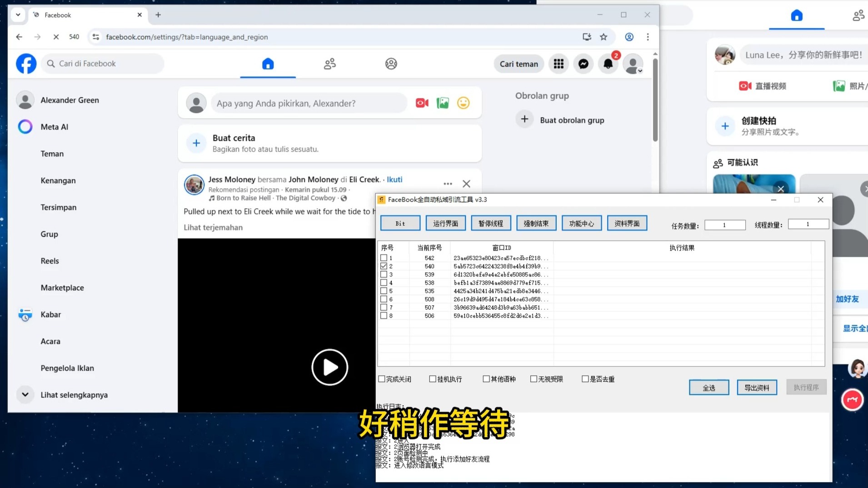Open Messenger from the top navigation
This screenshot has height=488, width=868.
tap(583, 64)
